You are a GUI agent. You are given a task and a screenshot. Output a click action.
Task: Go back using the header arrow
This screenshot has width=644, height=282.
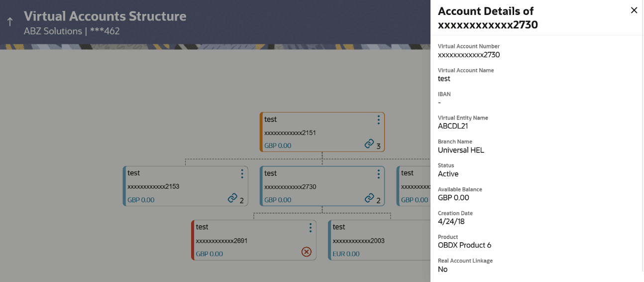pos(9,22)
